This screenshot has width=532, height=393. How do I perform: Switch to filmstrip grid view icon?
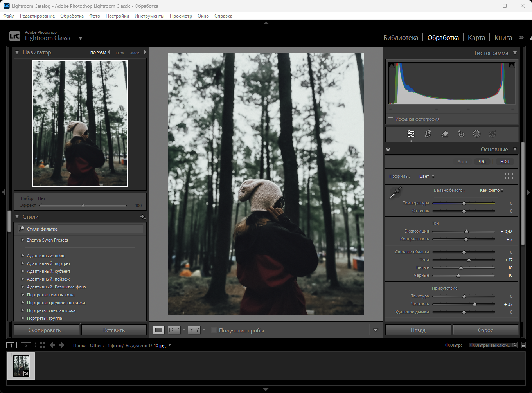click(x=42, y=345)
